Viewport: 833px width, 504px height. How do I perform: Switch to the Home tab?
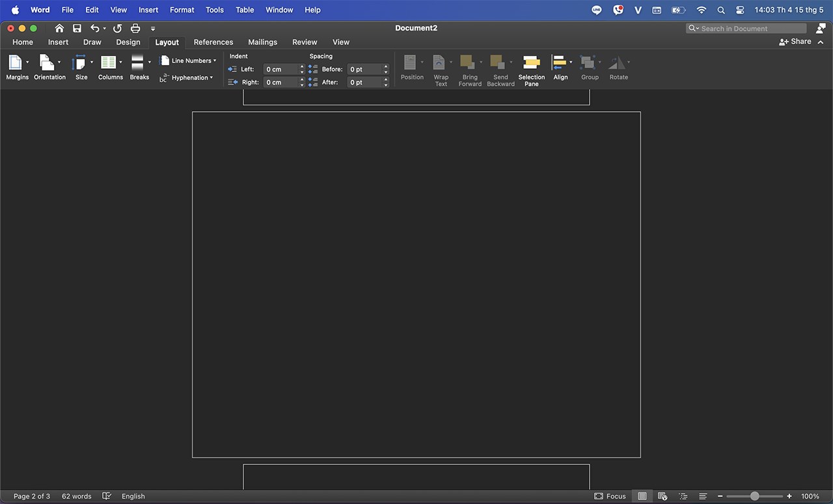pos(23,42)
